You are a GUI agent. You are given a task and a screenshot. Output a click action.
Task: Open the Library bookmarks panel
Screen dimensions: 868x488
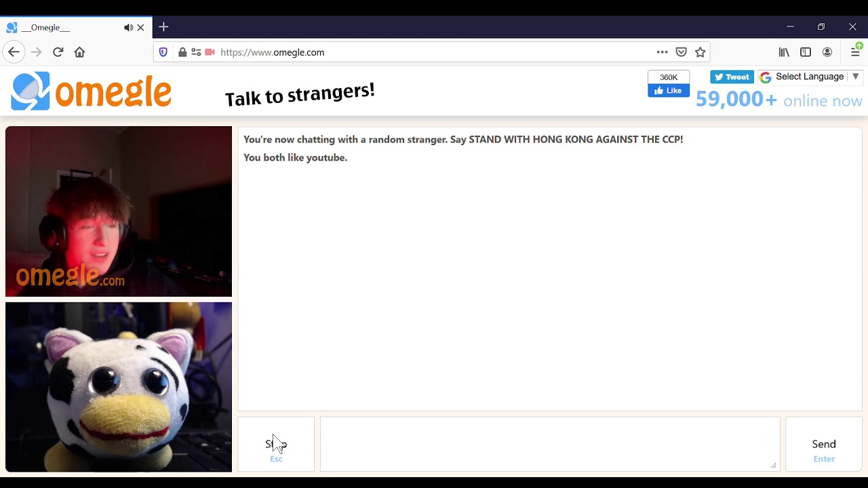[784, 52]
